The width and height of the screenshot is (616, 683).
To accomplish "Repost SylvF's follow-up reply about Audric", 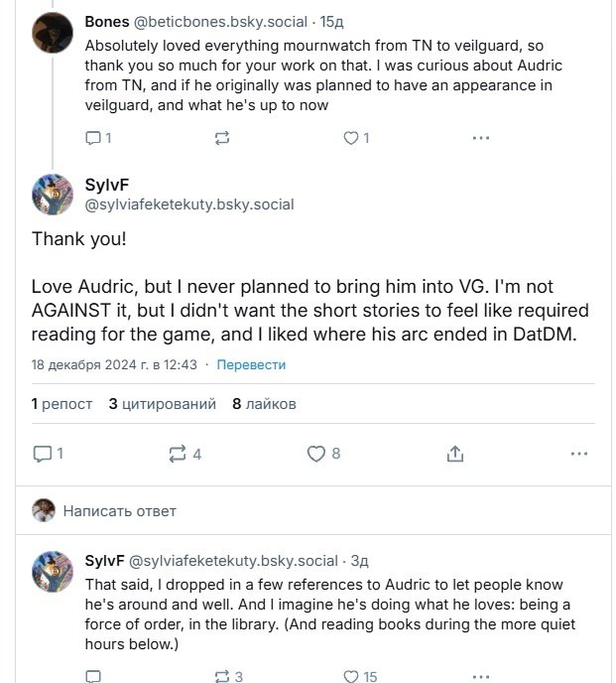I will 222,676.
